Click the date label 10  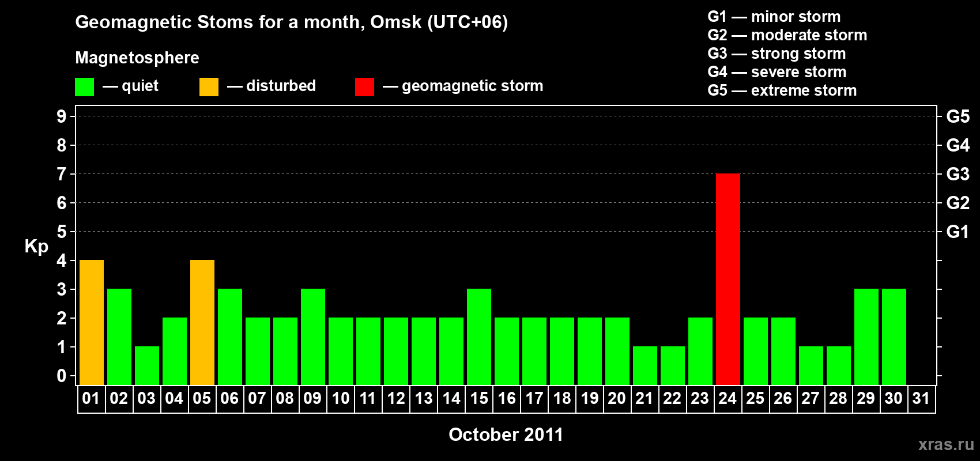pyautogui.click(x=340, y=398)
